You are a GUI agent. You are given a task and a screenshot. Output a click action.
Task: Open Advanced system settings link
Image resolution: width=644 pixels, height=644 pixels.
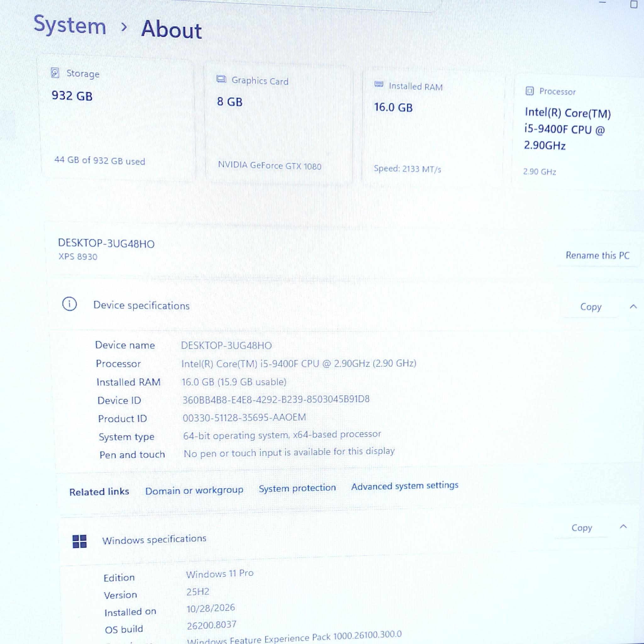(x=405, y=486)
